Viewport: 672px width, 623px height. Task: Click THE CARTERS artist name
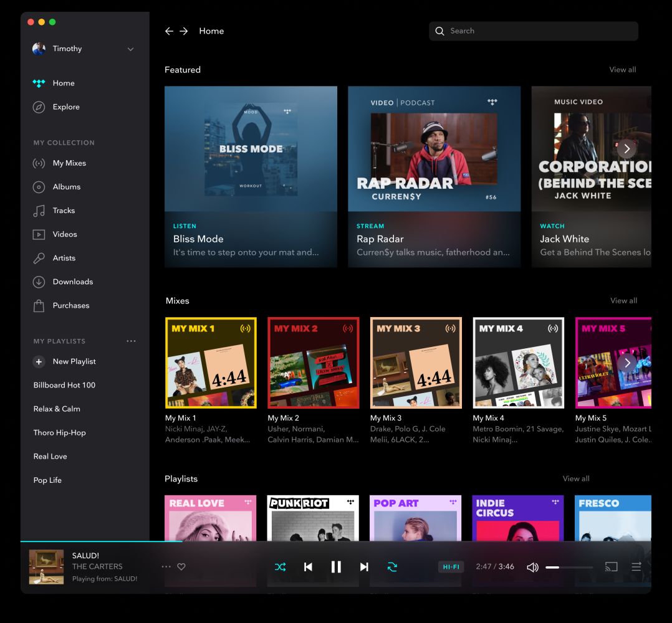click(x=97, y=567)
